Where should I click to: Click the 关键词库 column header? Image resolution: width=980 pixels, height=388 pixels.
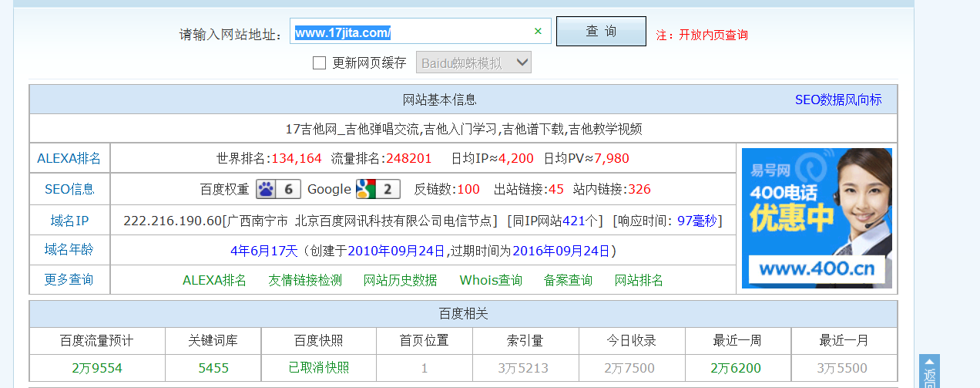pos(213,340)
